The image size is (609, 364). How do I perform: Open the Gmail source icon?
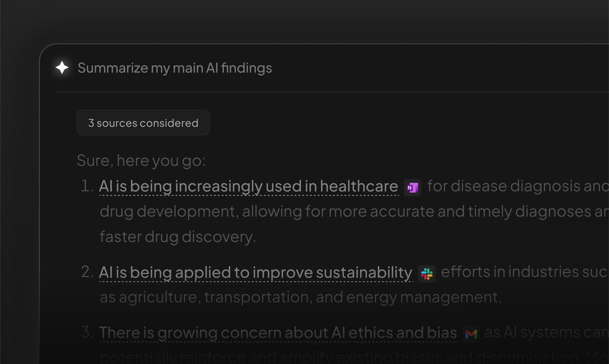pyautogui.click(x=471, y=334)
